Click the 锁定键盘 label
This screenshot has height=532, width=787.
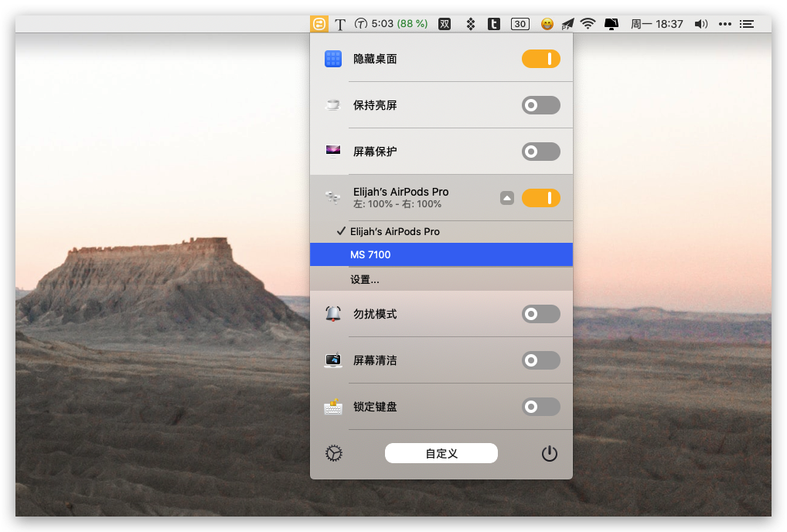[x=375, y=407]
